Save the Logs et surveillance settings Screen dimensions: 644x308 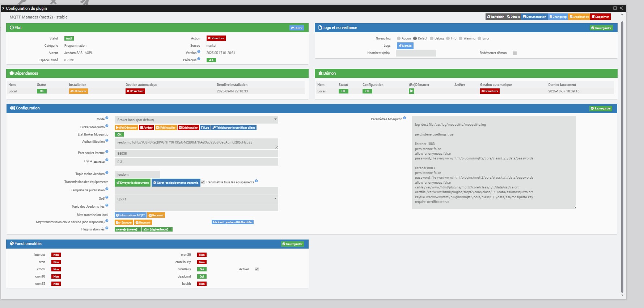click(601, 28)
